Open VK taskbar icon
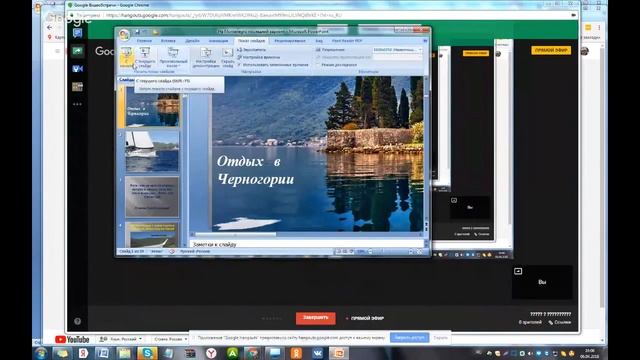 point(318,353)
